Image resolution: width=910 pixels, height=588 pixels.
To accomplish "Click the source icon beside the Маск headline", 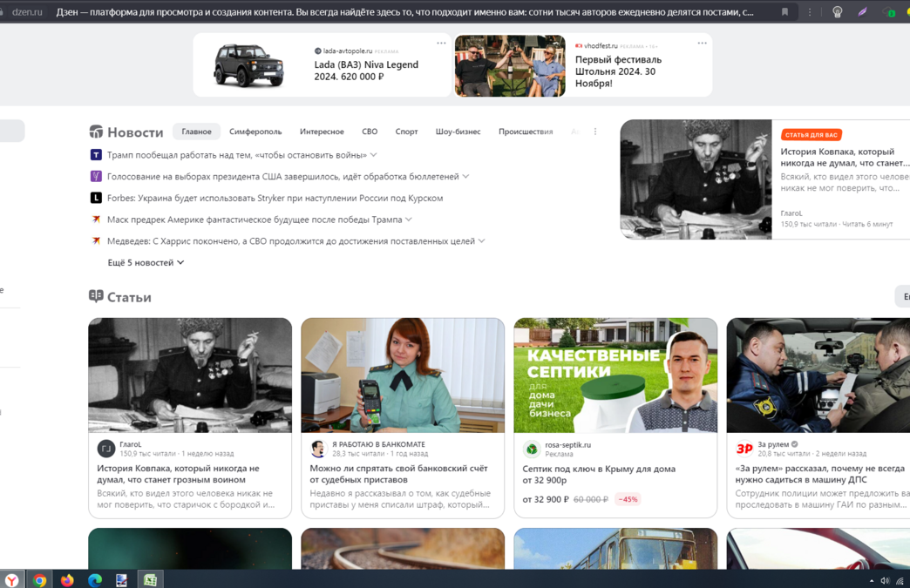I will [96, 220].
